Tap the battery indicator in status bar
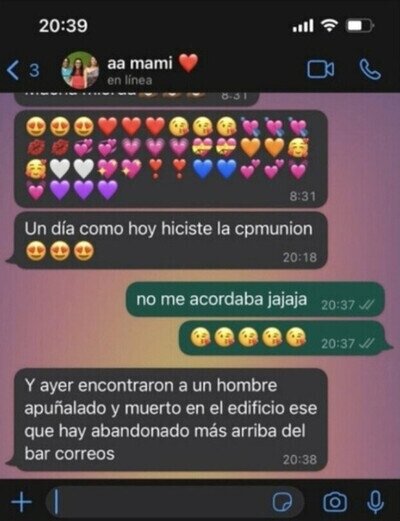Viewport: 400px width, 521px height. click(361, 26)
